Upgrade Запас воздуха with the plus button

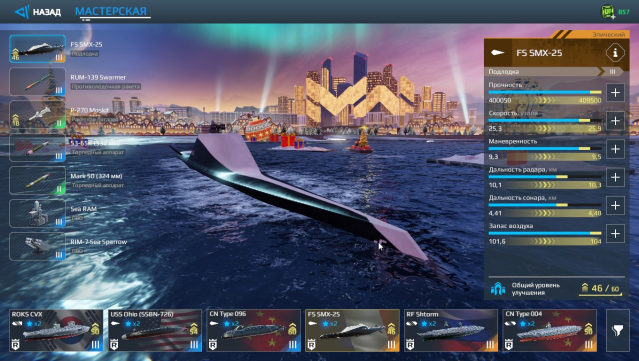pyautogui.click(x=615, y=233)
